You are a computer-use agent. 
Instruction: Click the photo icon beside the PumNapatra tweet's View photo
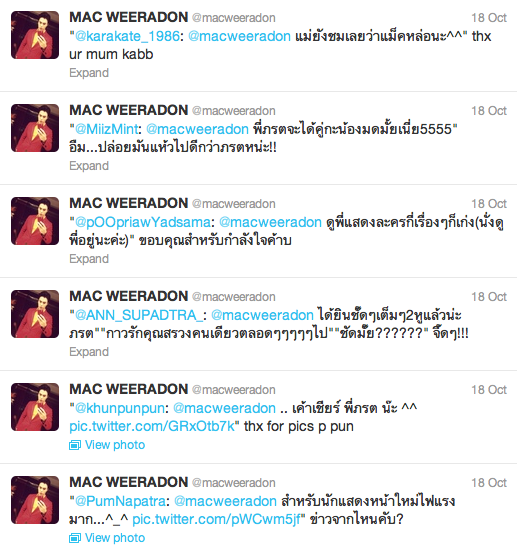pyautogui.click(x=75, y=538)
